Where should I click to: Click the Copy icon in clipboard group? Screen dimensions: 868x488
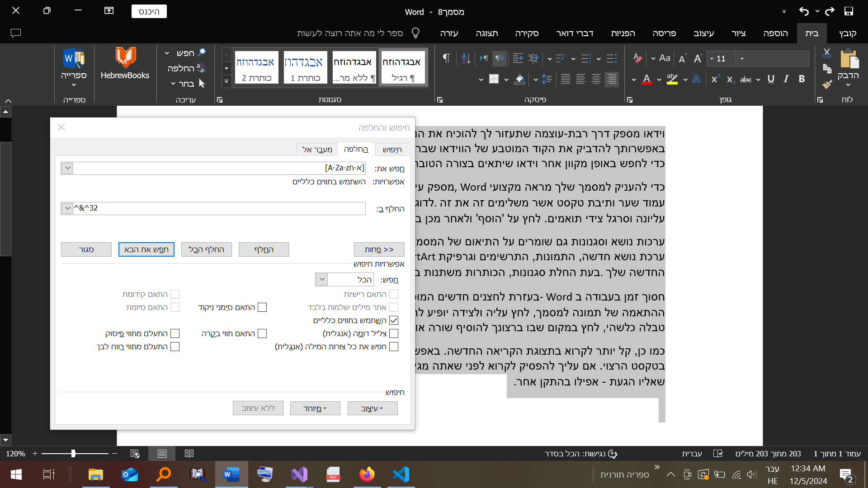[x=827, y=69]
